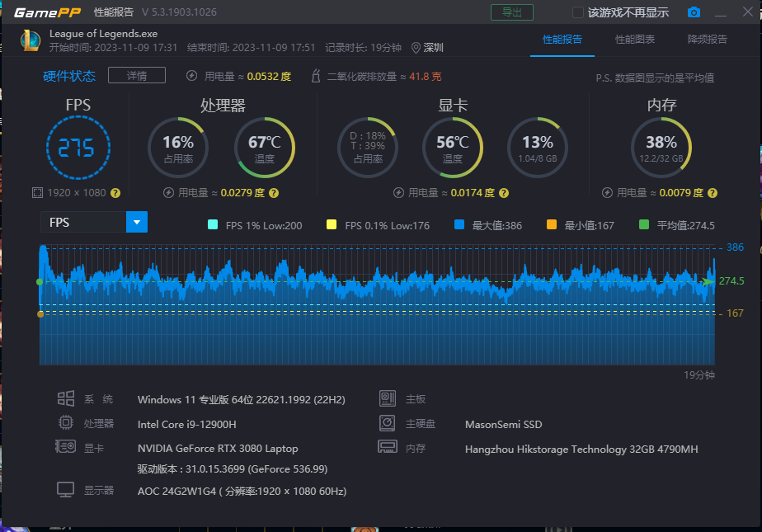Click the green average marker on chart
Image resolution: width=762 pixels, height=532 pixels.
[40, 282]
